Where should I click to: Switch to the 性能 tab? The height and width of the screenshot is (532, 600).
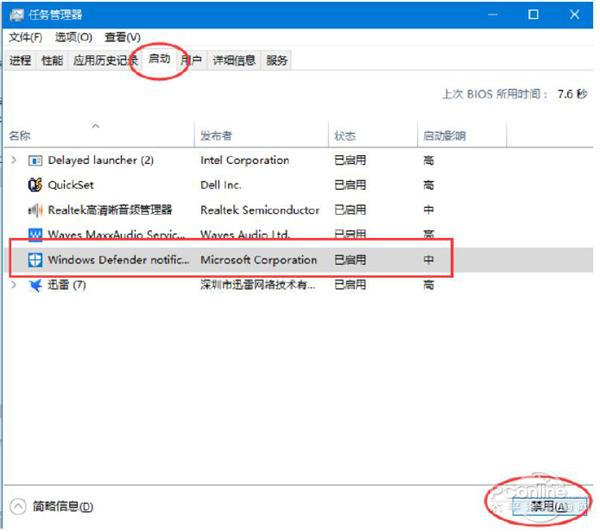(x=52, y=60)
